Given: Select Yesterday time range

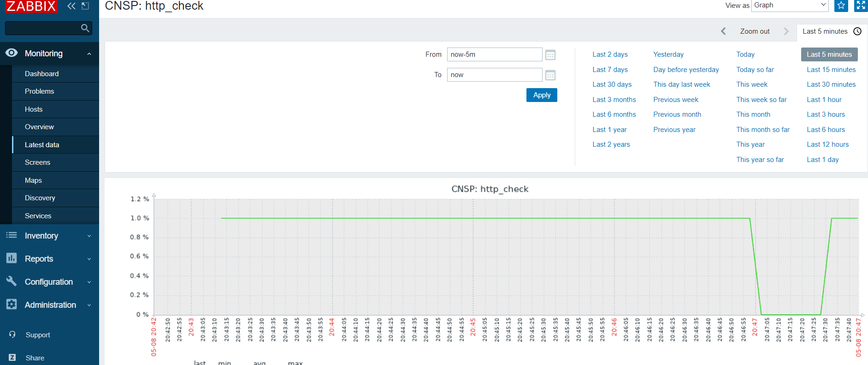Looking at the screenshot, I should pyautogui.click(x=668, y=54).
